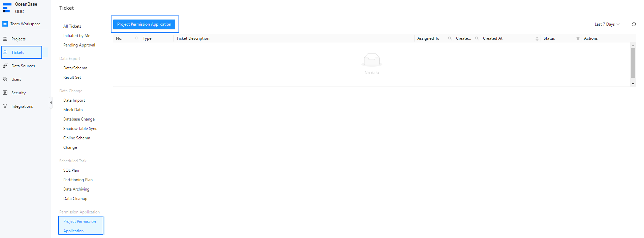Image resolution: width=644 pixels, height=238 pixels.
Task: Click the table's vertical scrollbar thumb
Action: (x=633, y=63)
